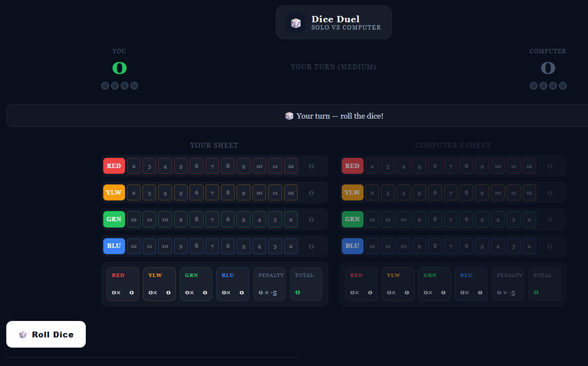The image size is (588, 366).
Task: Click the computer's RED row label
Action: pyautogui.click(x=352, y=166)
